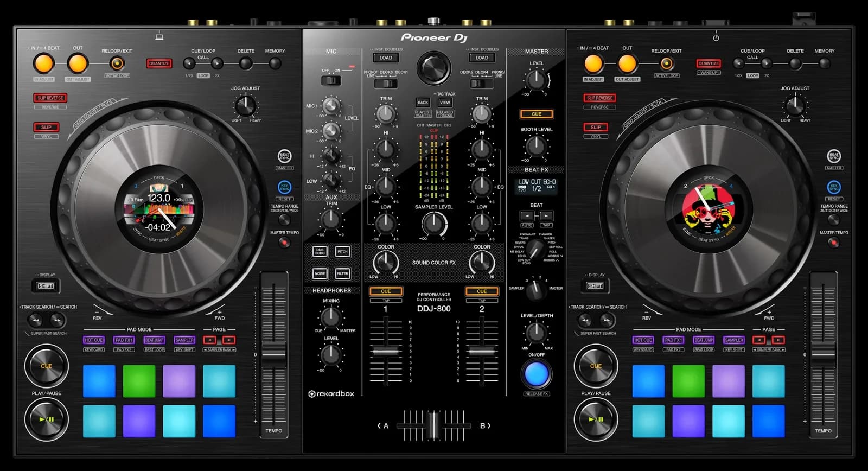The height and width of the screenshot is (471, 868).
Task: Tap the right deck round CUE button
Action: [x=596, y=366]
